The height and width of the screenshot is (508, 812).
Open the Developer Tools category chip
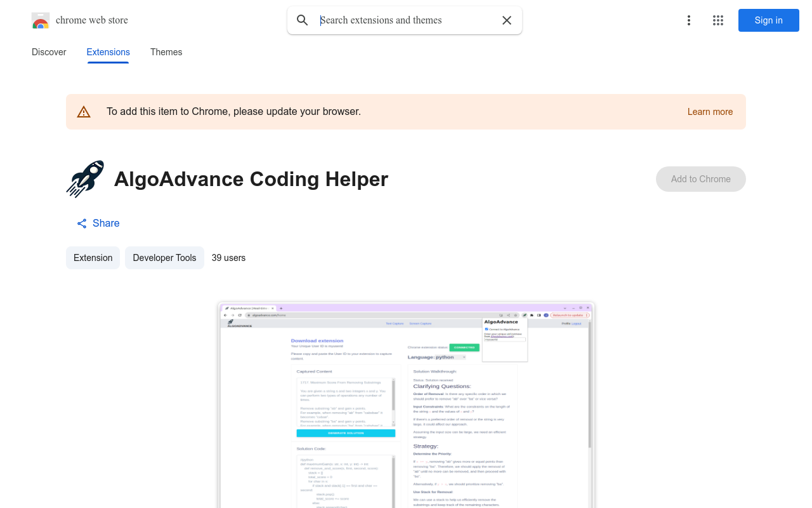(x=164, y=258)
